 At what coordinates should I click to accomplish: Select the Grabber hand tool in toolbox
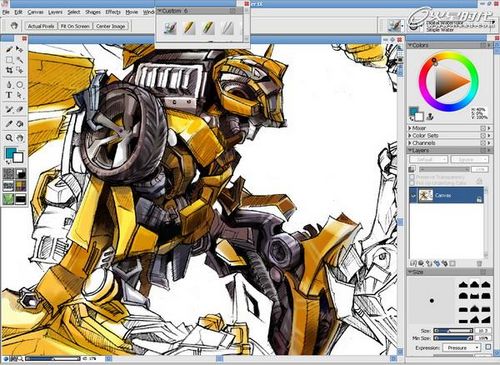point(20,138)
